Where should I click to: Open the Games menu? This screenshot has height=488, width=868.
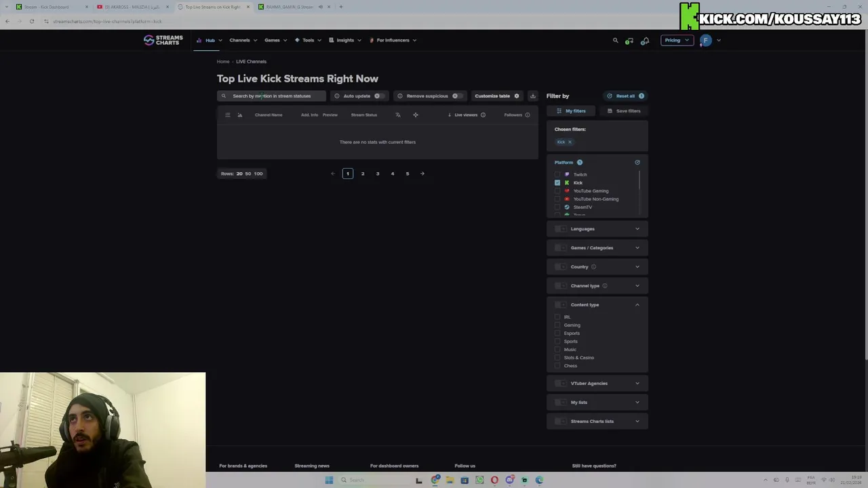275,40
